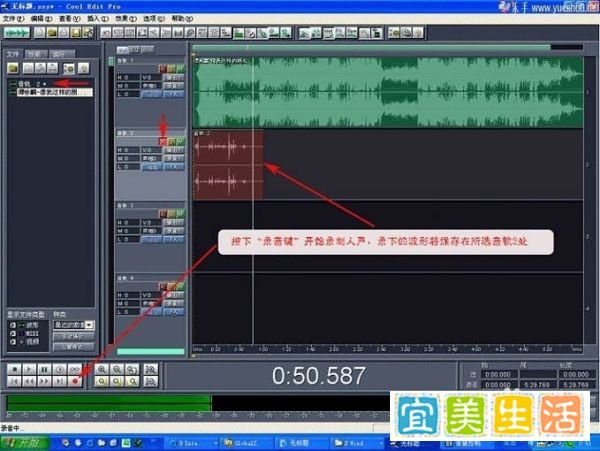The image size is (600, 451).
Task: Toggle the video file type checkbox
Action: pos(13,342)
